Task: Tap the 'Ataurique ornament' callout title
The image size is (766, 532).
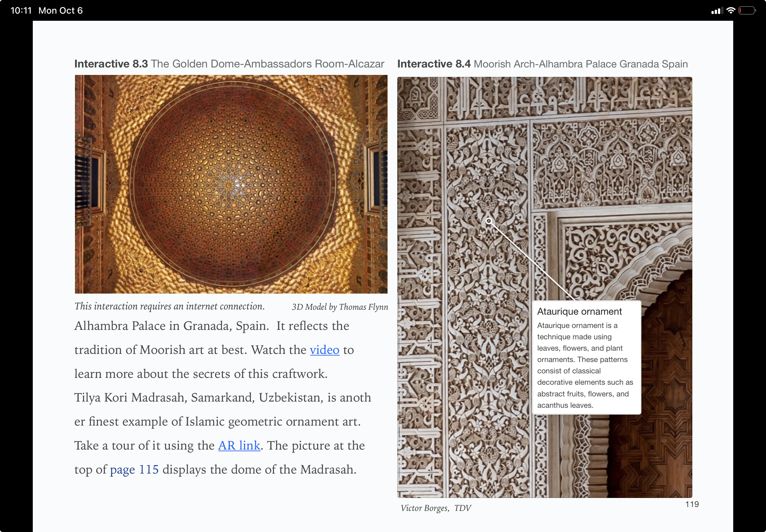Action: 579,311
